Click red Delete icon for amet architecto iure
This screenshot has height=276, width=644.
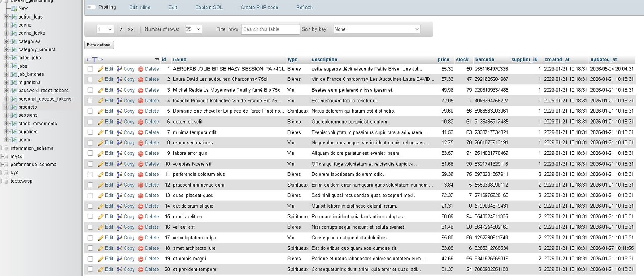click(140, 249)
